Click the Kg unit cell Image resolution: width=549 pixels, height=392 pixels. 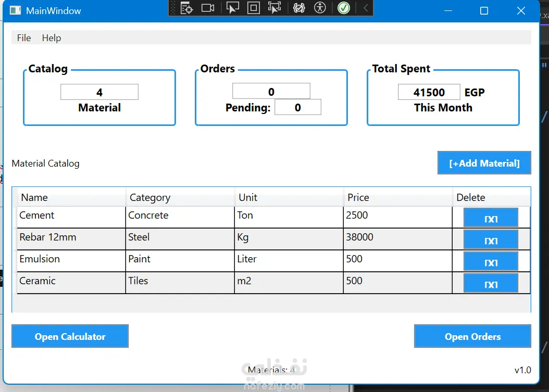[289, 239]
